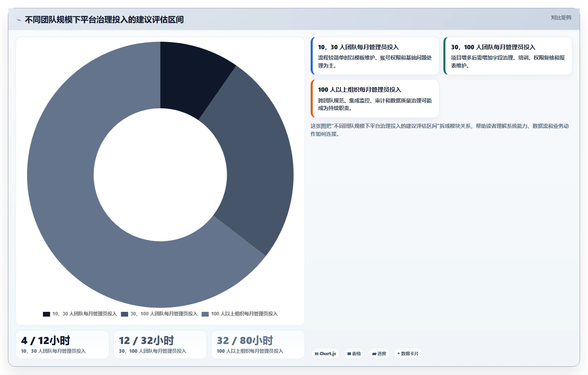Screen dimensions: 588x375
Task: Toggle legend item 100 人以上组织每月管理员投入
Action: coord(240,314)
